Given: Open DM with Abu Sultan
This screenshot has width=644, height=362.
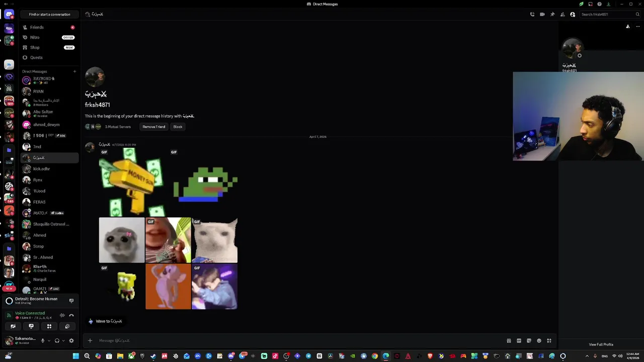Looking at the screenshot, I should [49, 114].
